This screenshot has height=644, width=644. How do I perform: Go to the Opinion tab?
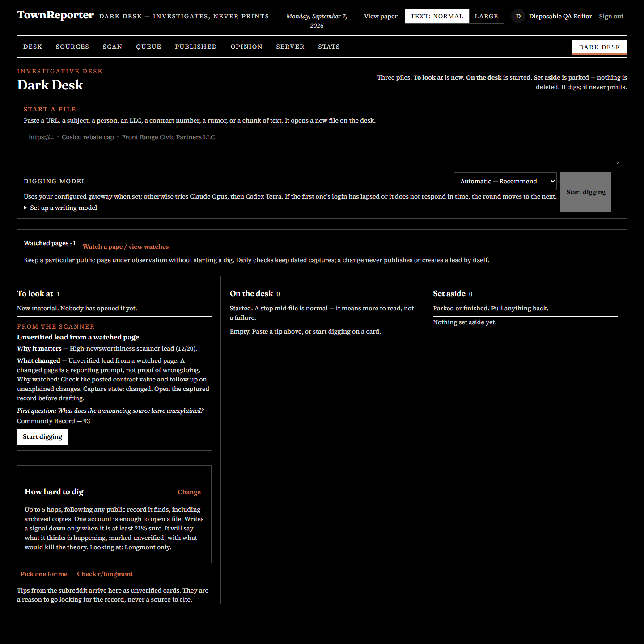tap(246, 47)
